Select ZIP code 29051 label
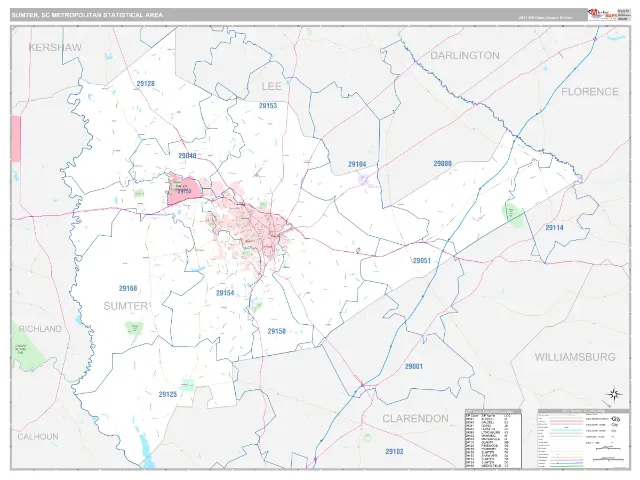Image resolution: width=640 pixels, height=480 pixels. pyautogui.click(x=422, y=261)
